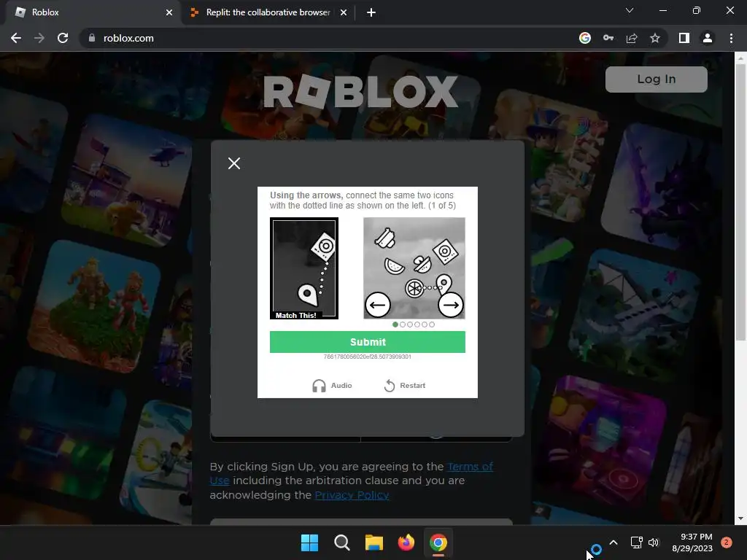The height and width of the screenshot is (560, 747).
Task: Click the Log In button
Action: (656, 79)
